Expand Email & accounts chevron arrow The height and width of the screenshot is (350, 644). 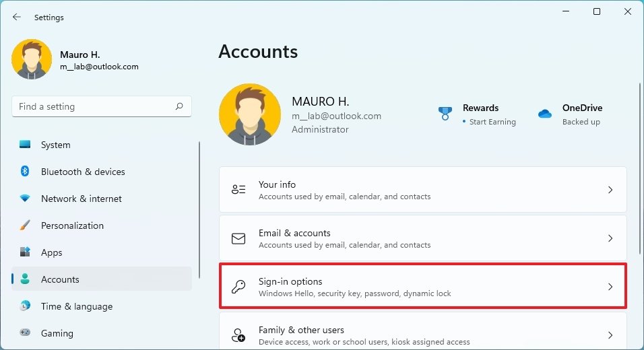point(610,238)
